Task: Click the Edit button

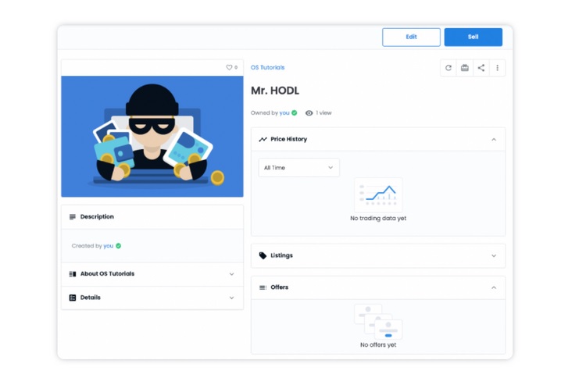Action: [411, 37]
